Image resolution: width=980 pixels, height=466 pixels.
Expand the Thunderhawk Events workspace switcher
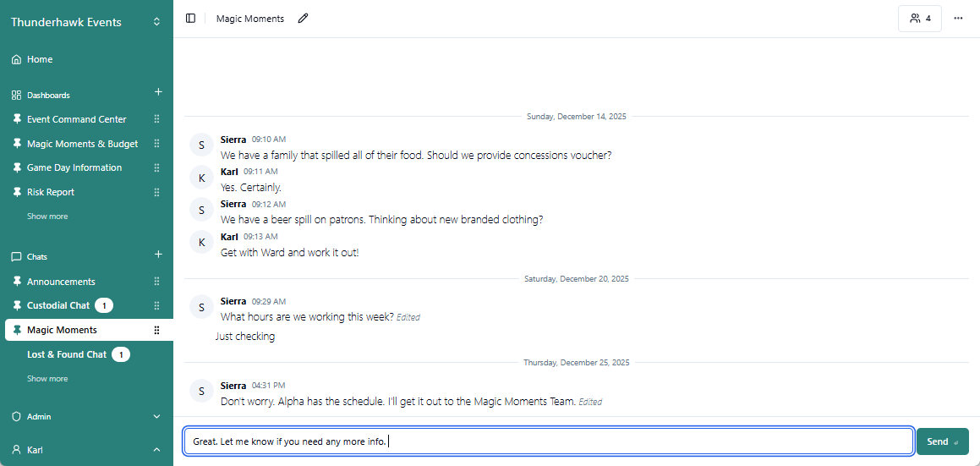coord(156,22)
